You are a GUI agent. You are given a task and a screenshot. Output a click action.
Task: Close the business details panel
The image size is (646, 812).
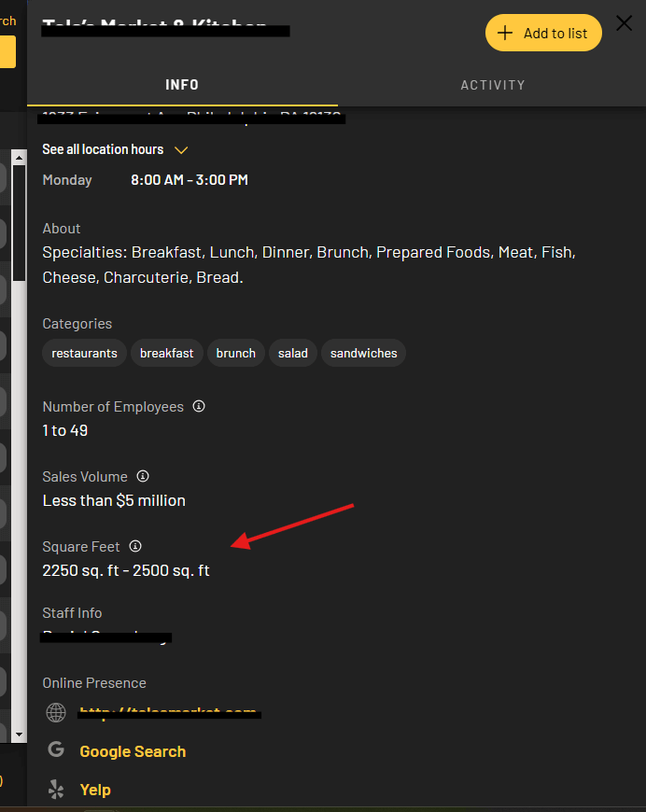click(x=624, y=23)
